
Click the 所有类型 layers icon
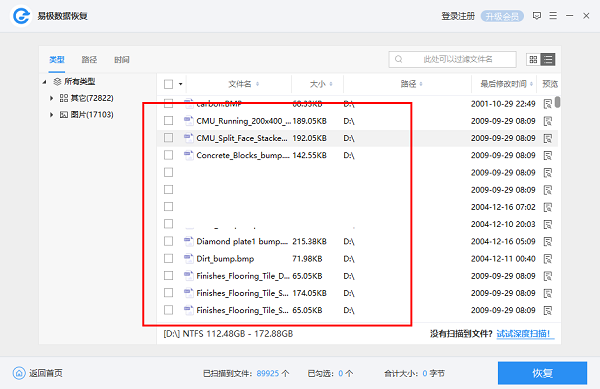[x=57, y=81]
